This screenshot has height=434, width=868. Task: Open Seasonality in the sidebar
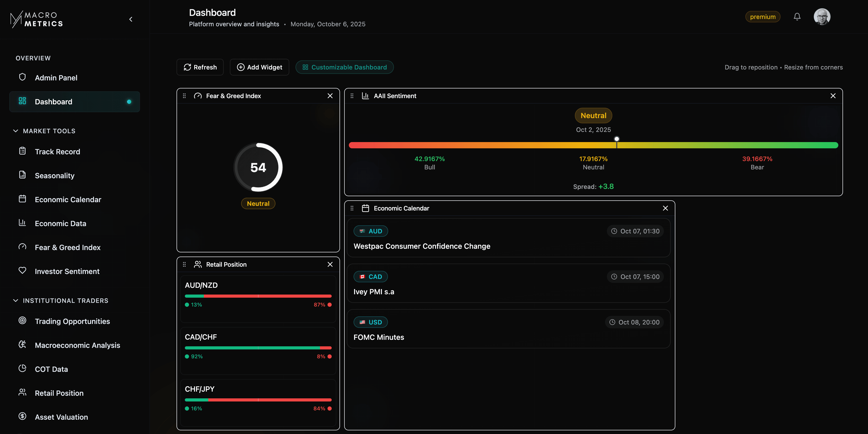pos(55,176)
